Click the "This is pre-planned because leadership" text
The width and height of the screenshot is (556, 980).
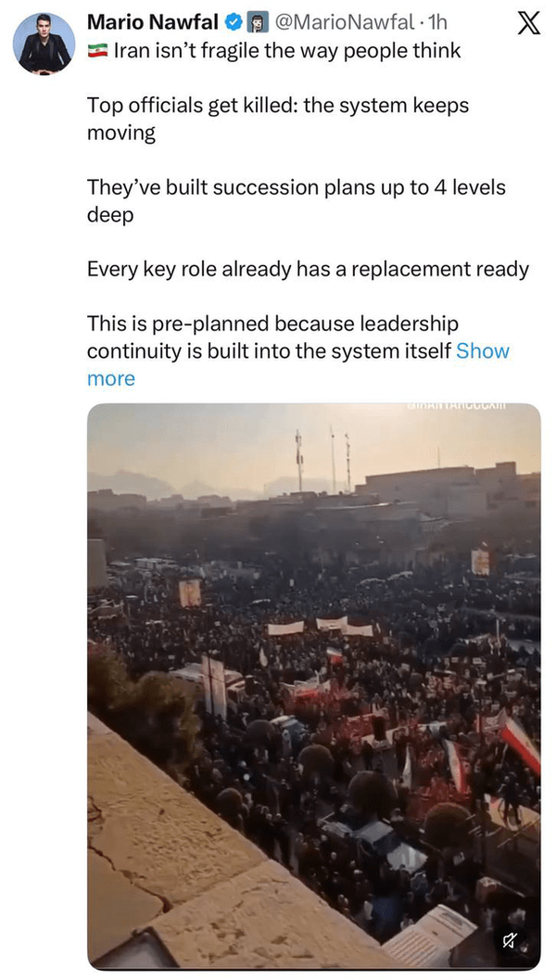(272, 324)
